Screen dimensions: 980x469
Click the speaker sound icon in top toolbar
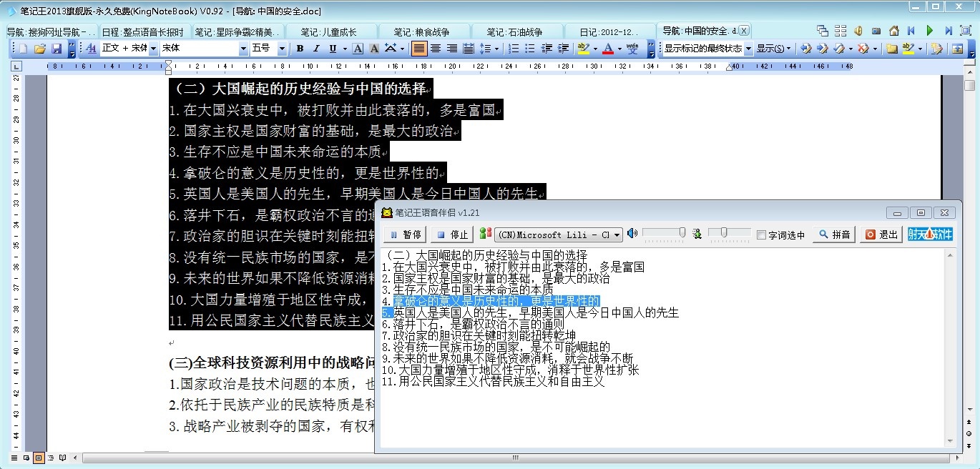click(858, 31)
